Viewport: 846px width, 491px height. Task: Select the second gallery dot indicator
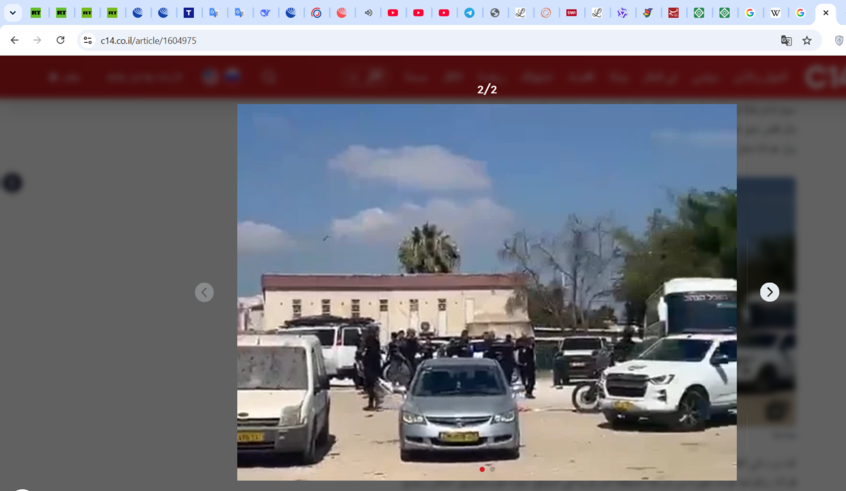492,469
